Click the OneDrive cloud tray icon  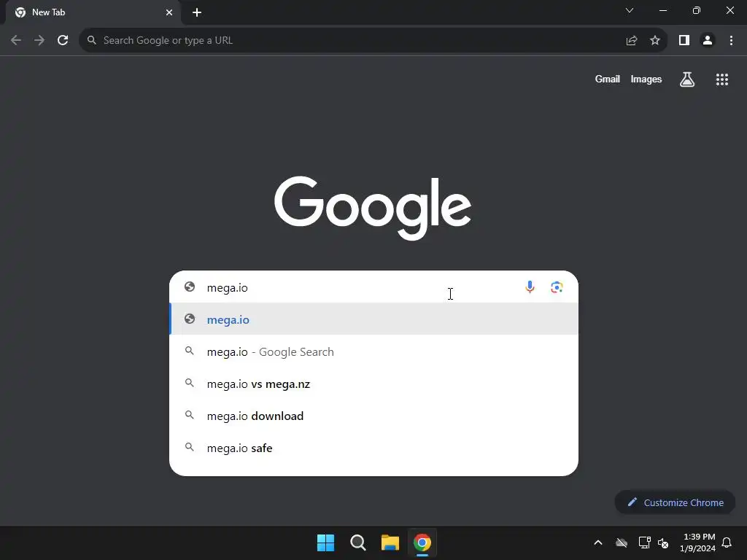coord(622,542)
